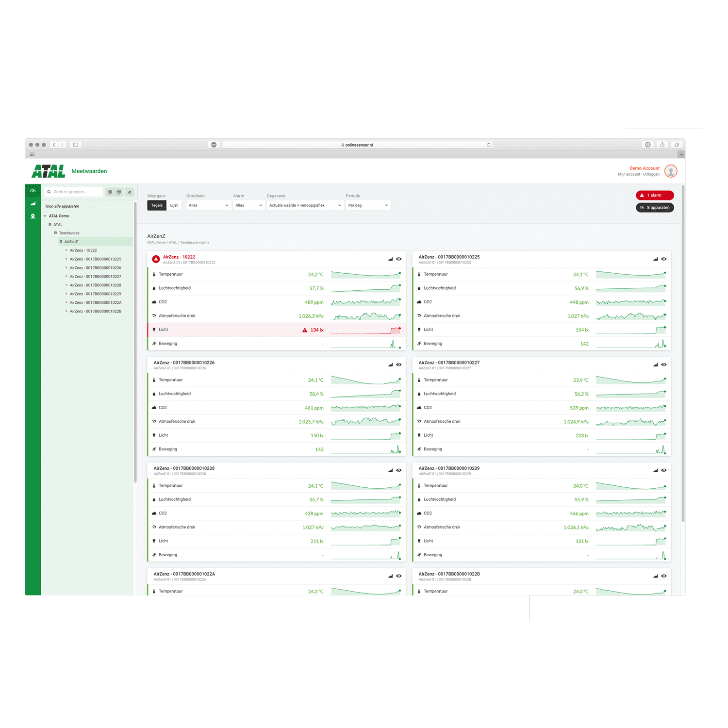Open chart for AirZenz - 0017BB0000010225

pyautogui.click(x=655, y=259)
